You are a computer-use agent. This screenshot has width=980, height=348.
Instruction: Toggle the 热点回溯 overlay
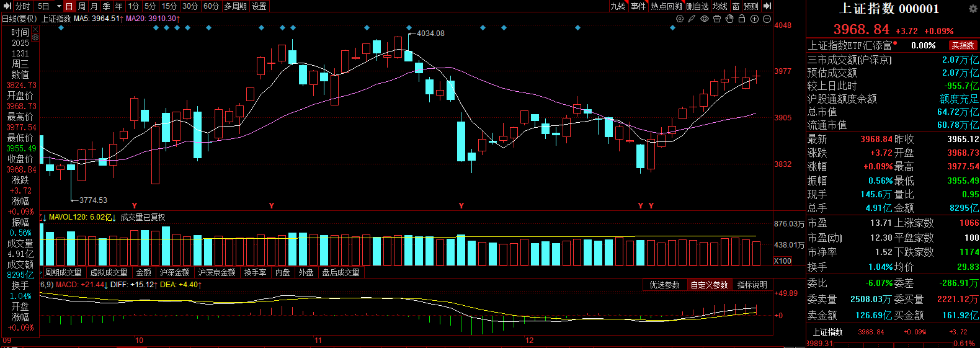(666, 6)
